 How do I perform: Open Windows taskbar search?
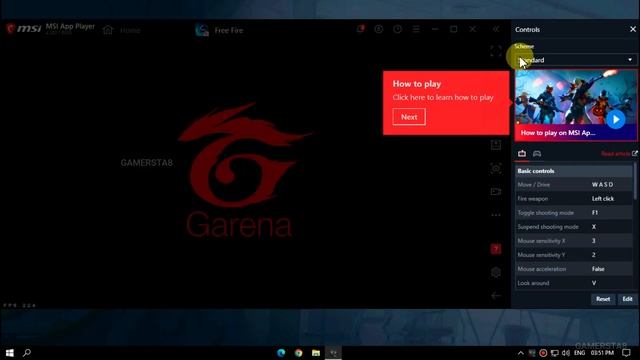(27, 353)
